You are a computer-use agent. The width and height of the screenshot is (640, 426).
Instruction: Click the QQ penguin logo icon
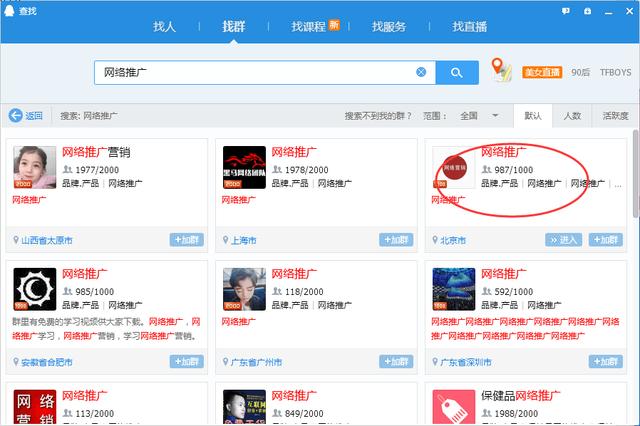point(9,10)
